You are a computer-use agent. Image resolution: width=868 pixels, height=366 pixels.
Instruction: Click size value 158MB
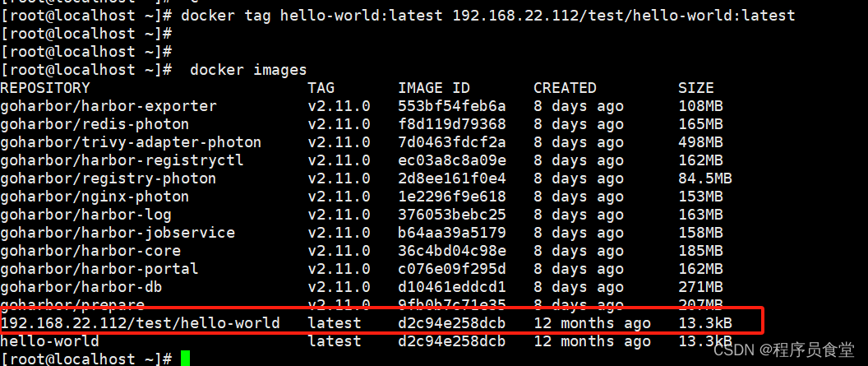[700, 233]
